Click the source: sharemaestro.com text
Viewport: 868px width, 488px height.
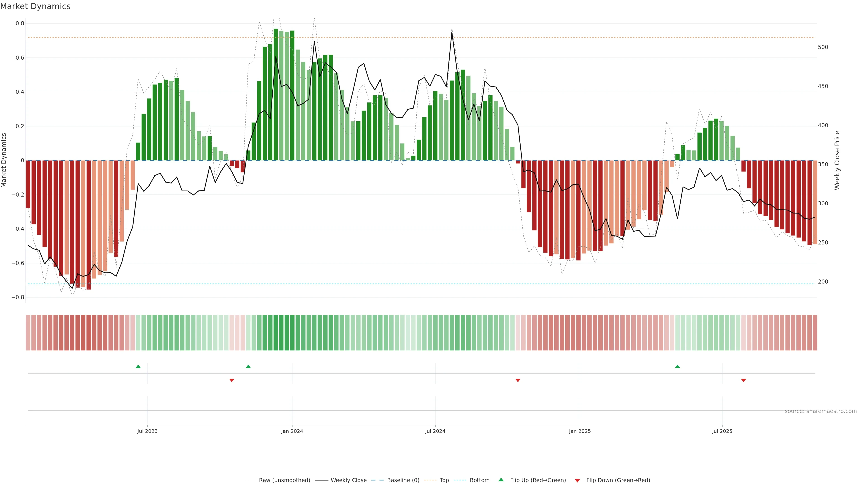[821, 411]
